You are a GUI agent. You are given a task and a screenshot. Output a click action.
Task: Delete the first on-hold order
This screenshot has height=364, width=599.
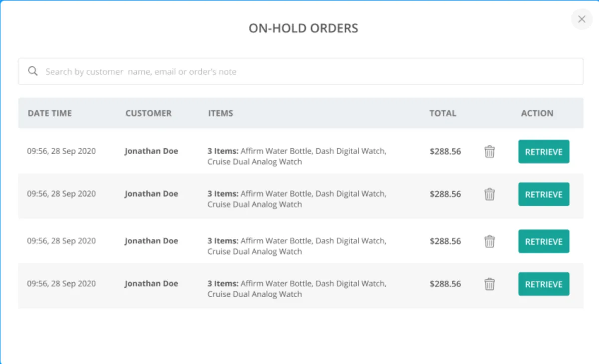pyautogui.click(x=490, y=152)
